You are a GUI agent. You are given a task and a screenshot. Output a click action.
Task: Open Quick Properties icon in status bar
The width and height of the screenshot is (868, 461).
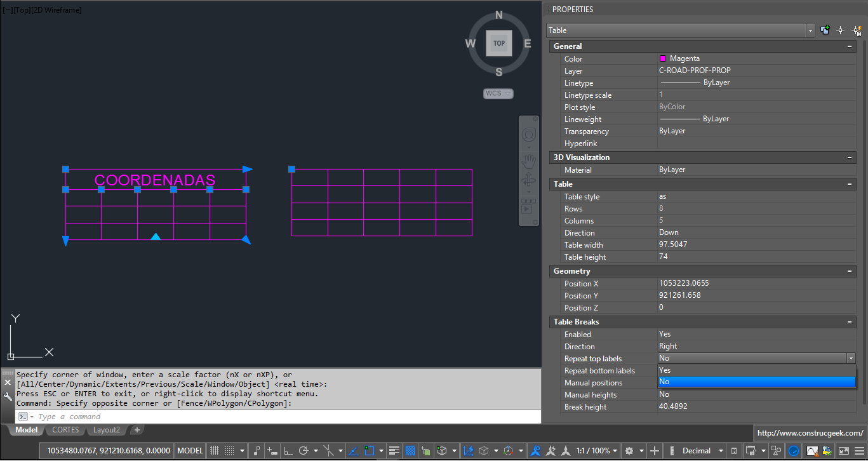pyautogui.click(x=734, y=451)
